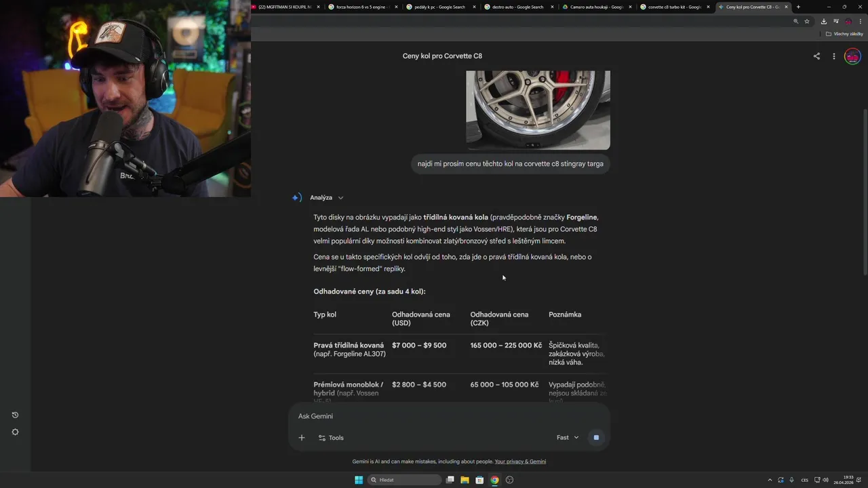
Task: Open the Windows Start menu
Action: click(359, 480)
